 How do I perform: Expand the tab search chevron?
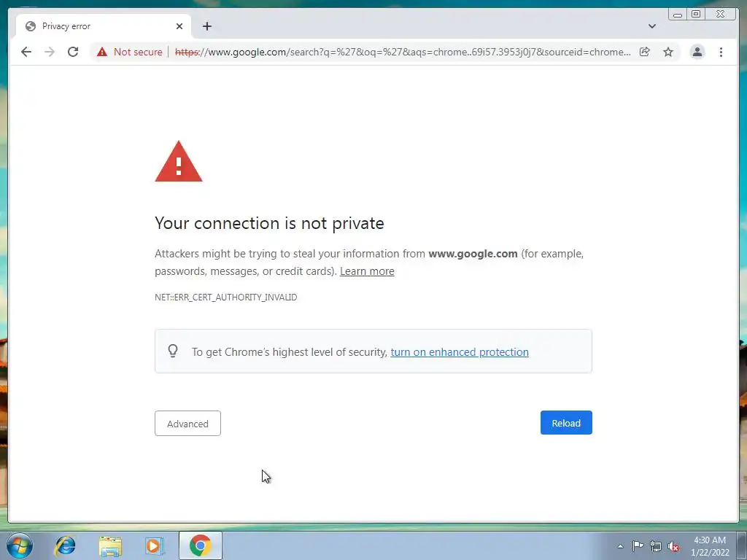652,26
